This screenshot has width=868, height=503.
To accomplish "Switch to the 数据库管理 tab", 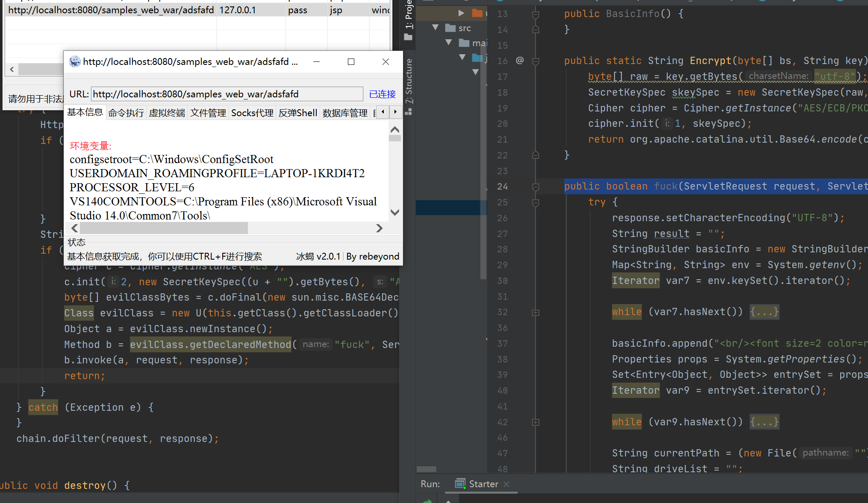I will click(x=345, y=113).
